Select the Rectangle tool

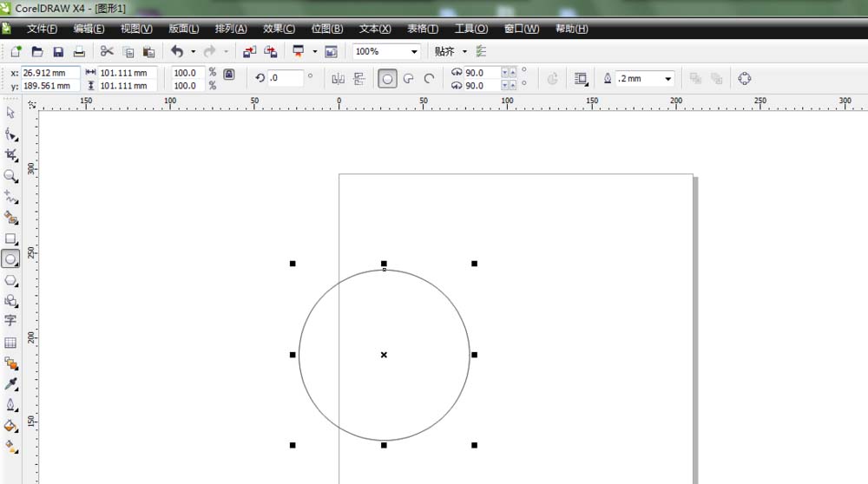pyautogui.click(x=10, y=239)
